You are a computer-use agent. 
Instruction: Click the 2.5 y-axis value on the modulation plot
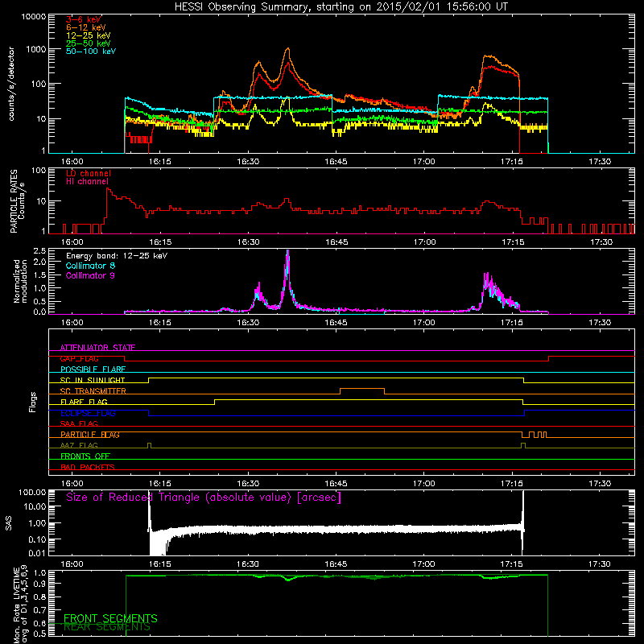(39, 251)
